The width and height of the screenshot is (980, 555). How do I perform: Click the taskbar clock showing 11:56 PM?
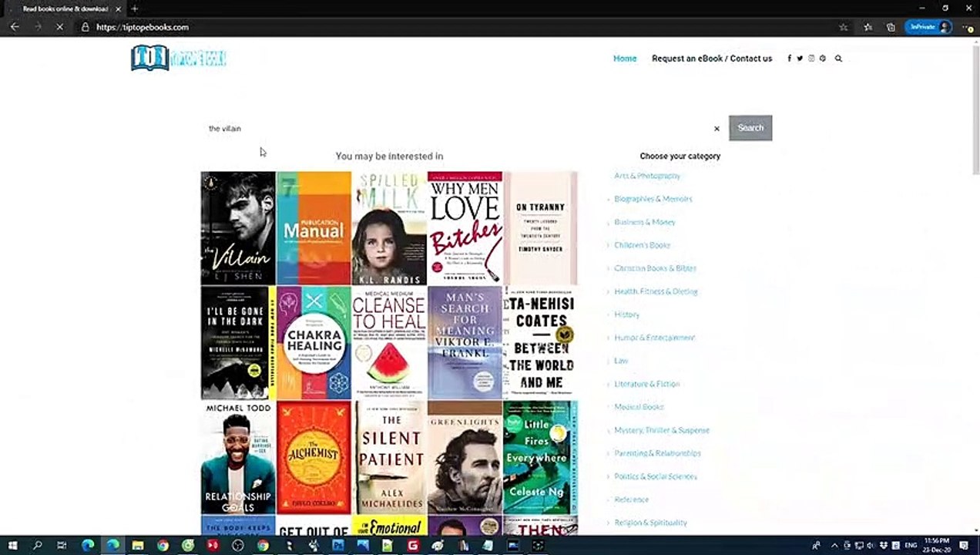coord(938,545)
